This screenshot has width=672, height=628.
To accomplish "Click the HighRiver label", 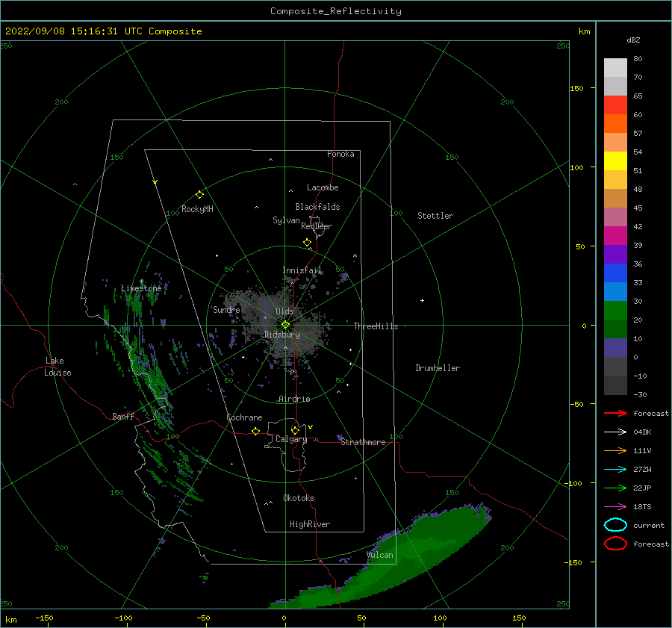I will tap(310, 524).
